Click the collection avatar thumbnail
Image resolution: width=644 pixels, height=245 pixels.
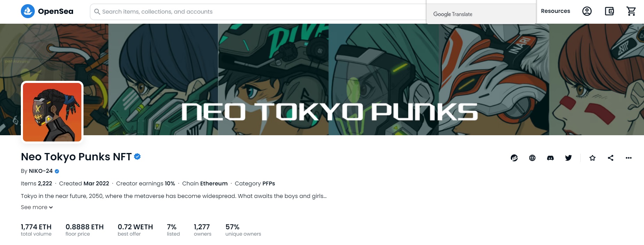[52, 112]
